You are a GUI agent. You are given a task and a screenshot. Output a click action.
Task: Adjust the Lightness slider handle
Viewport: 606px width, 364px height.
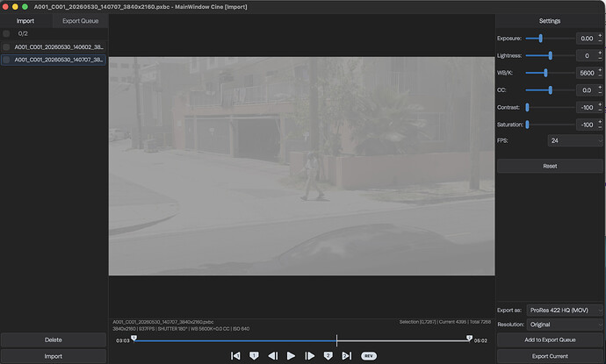551,55
